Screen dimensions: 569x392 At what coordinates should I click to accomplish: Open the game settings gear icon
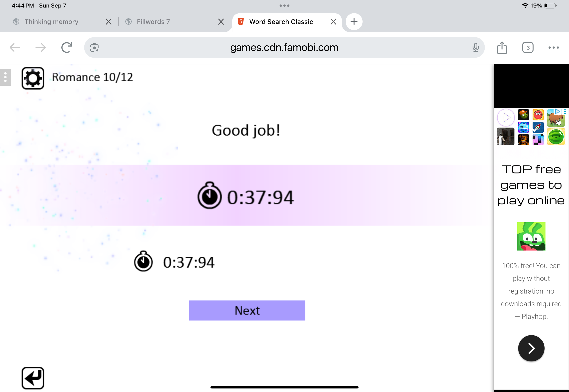click(33, 78)
